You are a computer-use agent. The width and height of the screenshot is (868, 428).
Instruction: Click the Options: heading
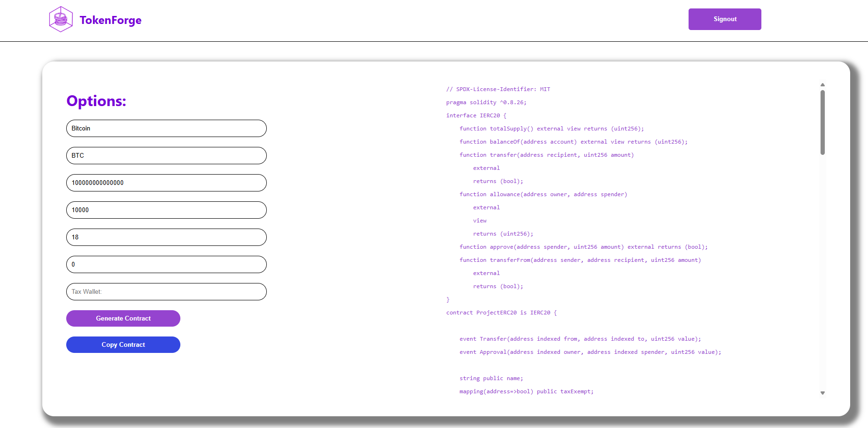(x=96, y=101)
